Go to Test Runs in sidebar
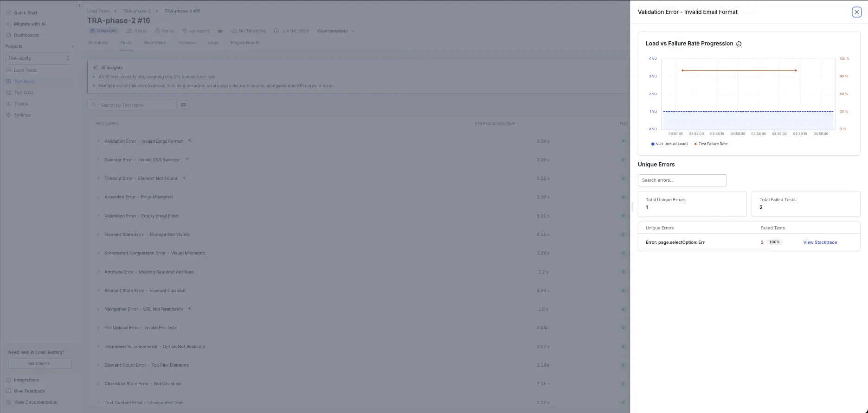 click(20, 82)
